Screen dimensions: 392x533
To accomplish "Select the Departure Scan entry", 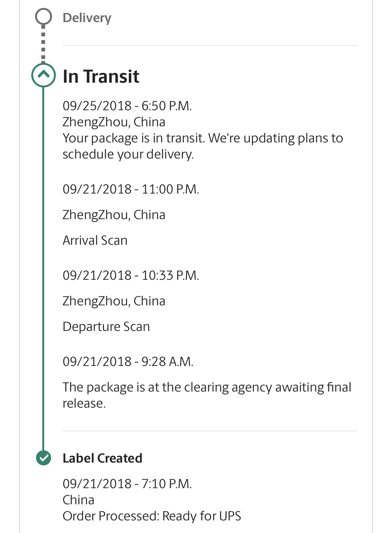I will 106,326.
